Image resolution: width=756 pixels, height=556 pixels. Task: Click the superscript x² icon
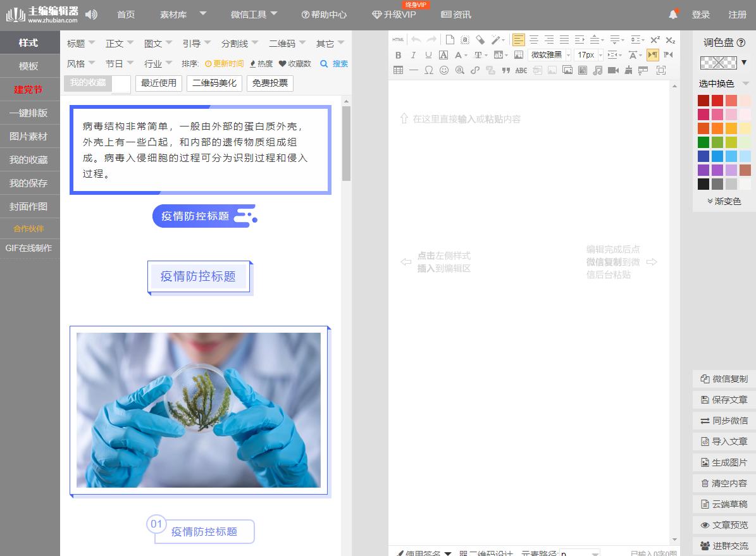[x=654, y=39]
